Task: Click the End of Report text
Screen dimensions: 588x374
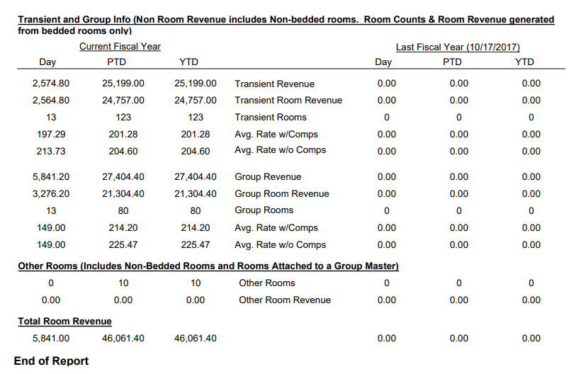Action: 51,361
